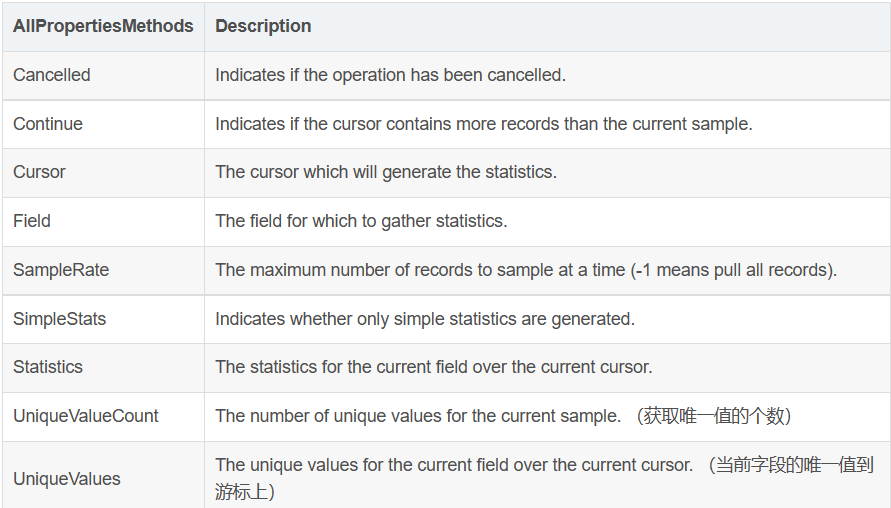Click the Field property name
This screenshot has width=891, height=508.
32,221
